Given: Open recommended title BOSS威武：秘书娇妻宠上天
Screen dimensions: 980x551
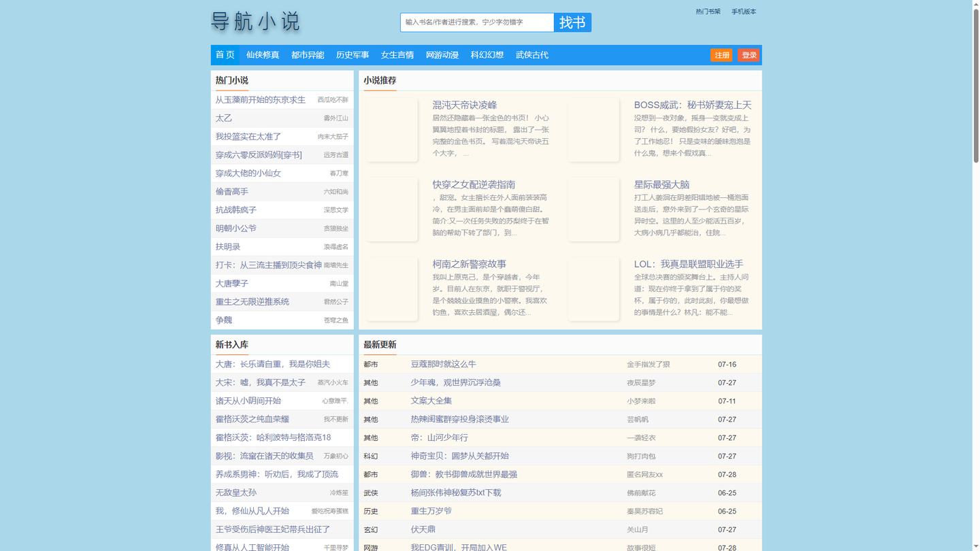Looking at the screenshot, I should [693, 105].
